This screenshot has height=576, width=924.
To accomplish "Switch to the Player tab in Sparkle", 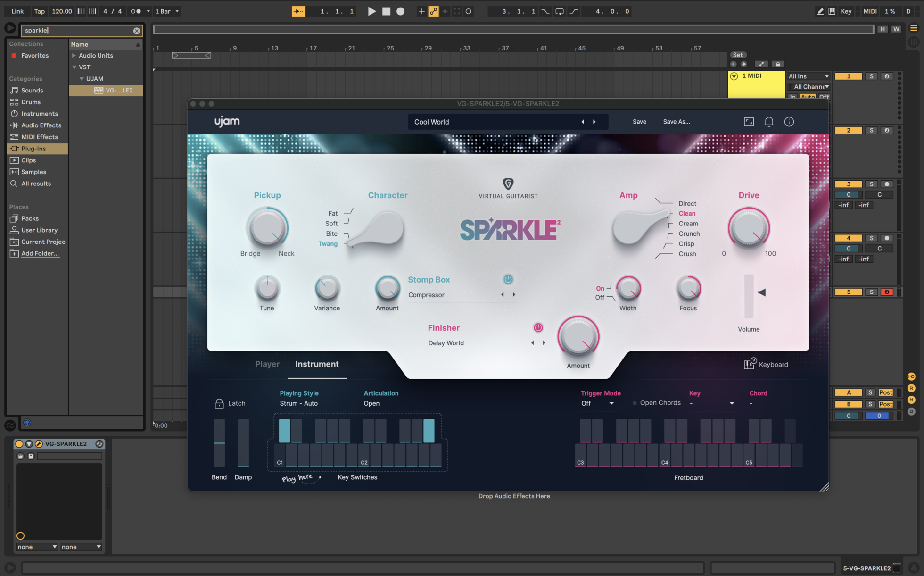I will pyautogui.click(x=267, y=364).
